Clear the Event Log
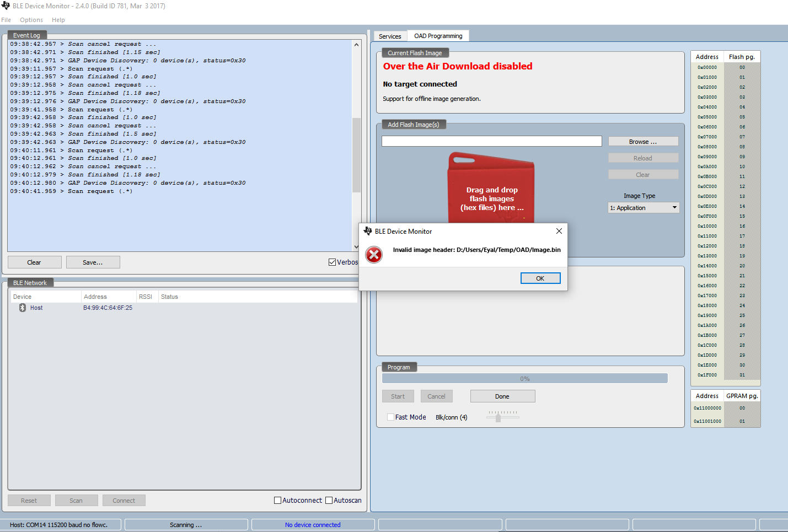788x532 pixels. (x=34, y=262)
